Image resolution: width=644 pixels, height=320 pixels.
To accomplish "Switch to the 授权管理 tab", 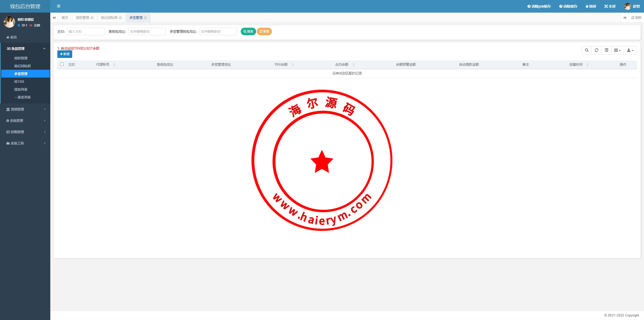I will coord(83,18).
